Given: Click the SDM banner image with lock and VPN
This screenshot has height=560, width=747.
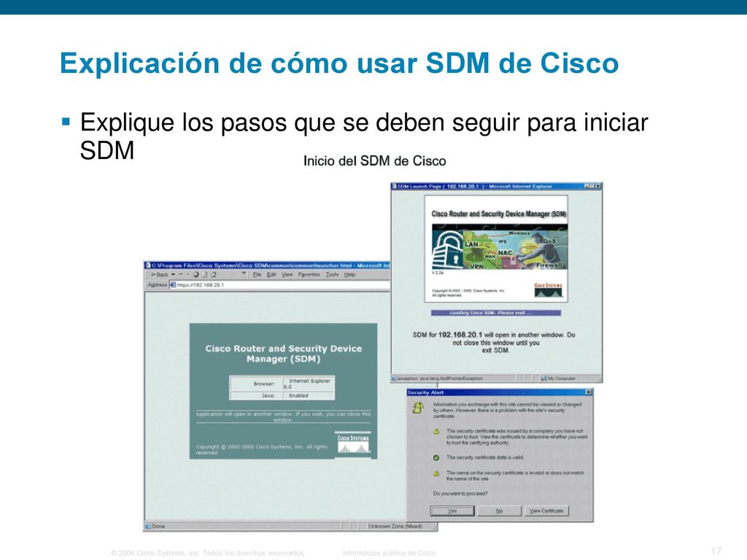Looking at the screenshot, I should click(500, 247).
